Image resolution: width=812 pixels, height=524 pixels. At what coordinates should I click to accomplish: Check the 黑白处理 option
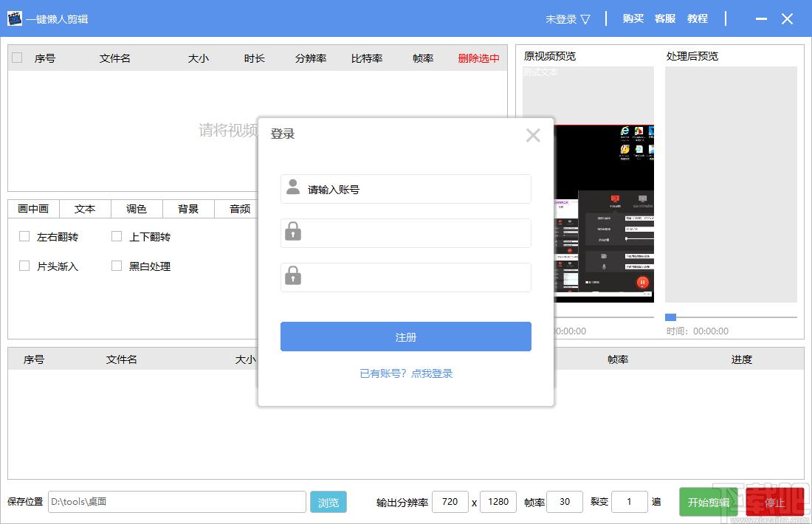117,266
